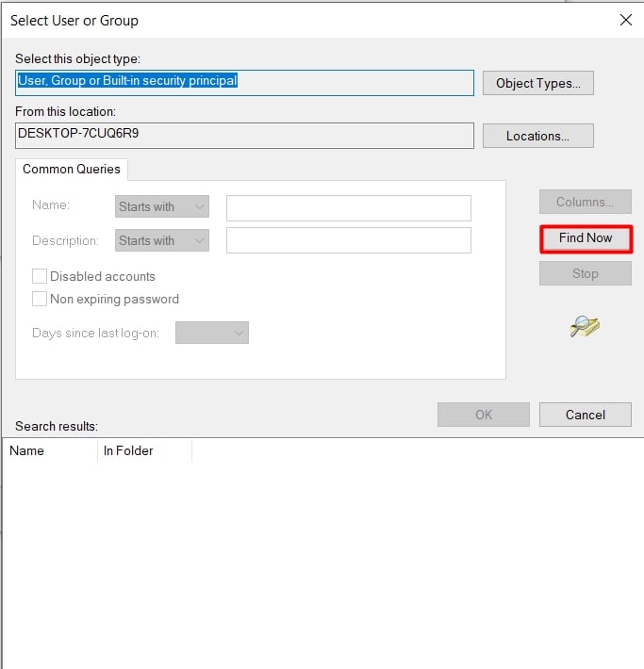This screenshot has width=644, height=669.
Task: Open the Locations chooser
Action: click(x=538, y=136)
